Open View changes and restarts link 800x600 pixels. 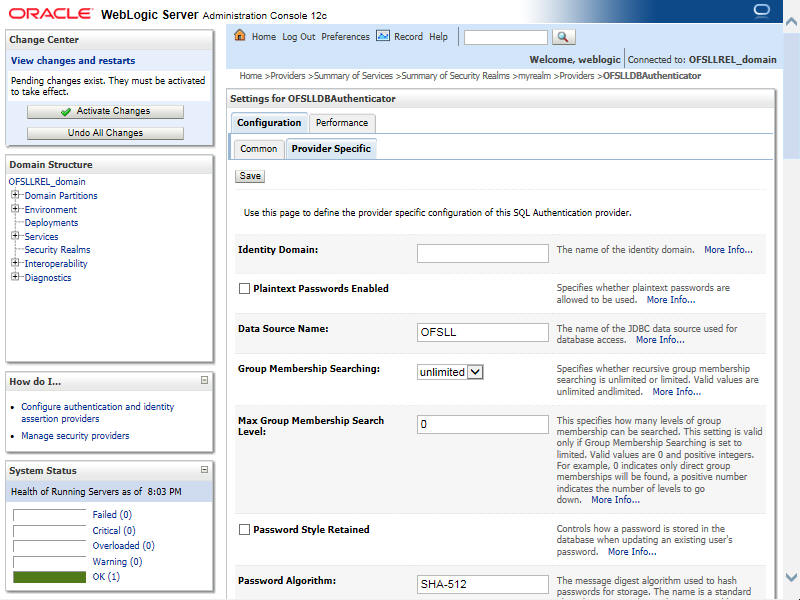tap(73, 61)
